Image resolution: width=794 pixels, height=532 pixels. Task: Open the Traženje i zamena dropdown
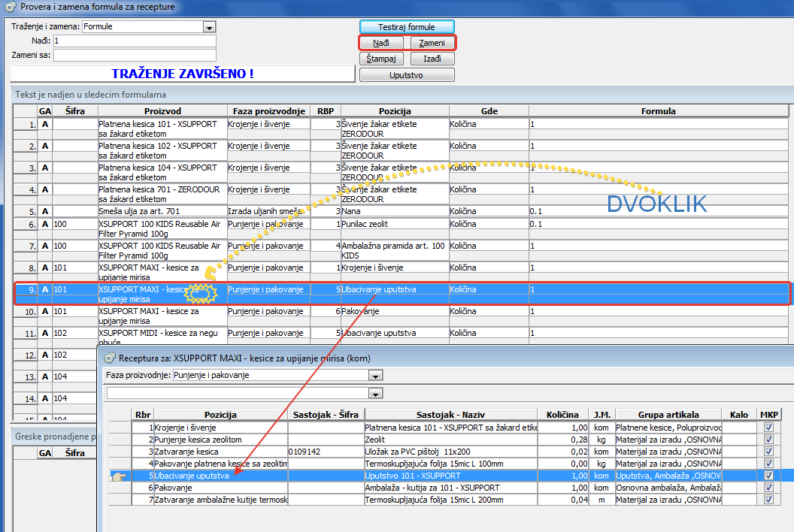point(209,27)
